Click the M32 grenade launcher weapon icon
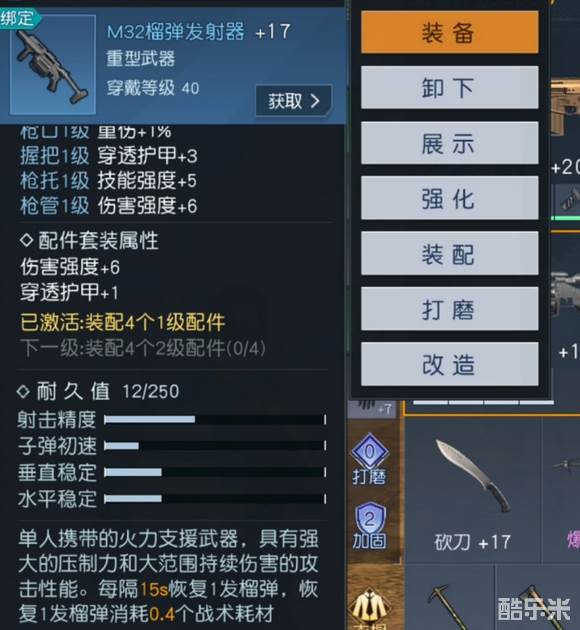 pos(53,65)
